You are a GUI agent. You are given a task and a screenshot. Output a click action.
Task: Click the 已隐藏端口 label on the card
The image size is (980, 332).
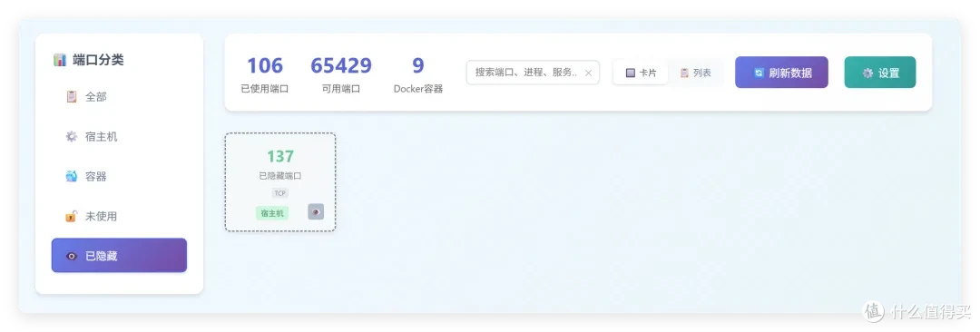(280, 176)
